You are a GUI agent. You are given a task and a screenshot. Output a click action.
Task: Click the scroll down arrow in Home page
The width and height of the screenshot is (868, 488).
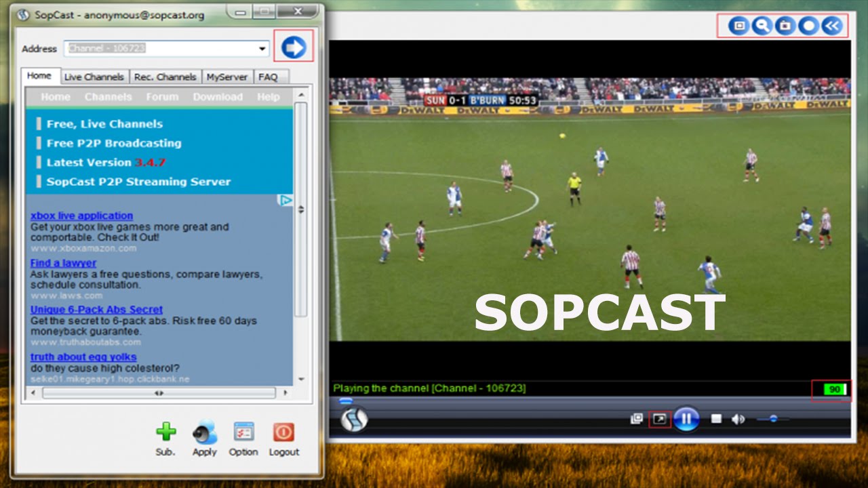tap(301, 379)
